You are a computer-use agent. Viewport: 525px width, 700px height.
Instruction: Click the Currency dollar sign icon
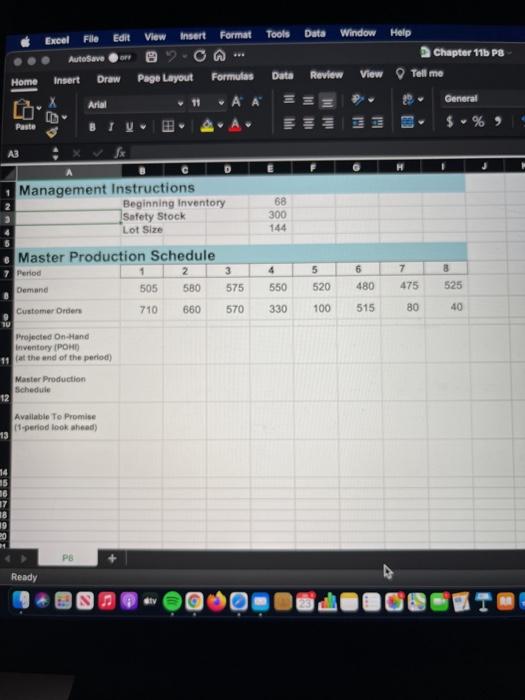(450, 121)
